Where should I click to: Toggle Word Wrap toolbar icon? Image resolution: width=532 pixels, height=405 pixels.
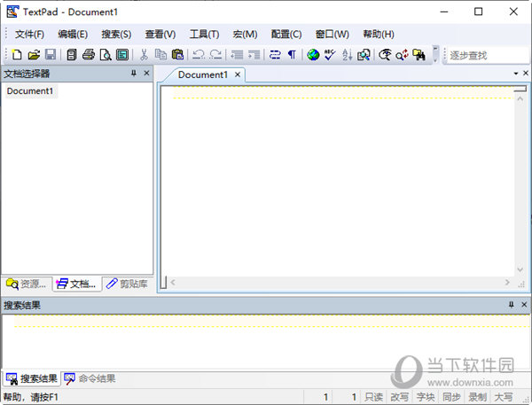point(275,55)
